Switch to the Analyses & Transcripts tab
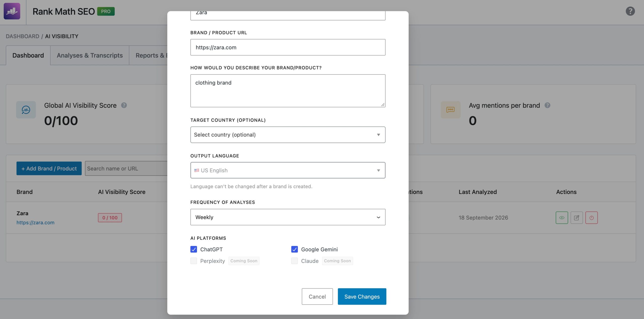The height and width of the screenshot is (319, 644). tap(90, 55)
